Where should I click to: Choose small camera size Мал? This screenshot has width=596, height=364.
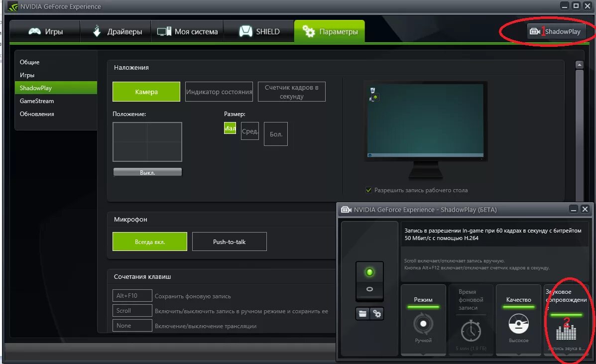tap(230, 128)
